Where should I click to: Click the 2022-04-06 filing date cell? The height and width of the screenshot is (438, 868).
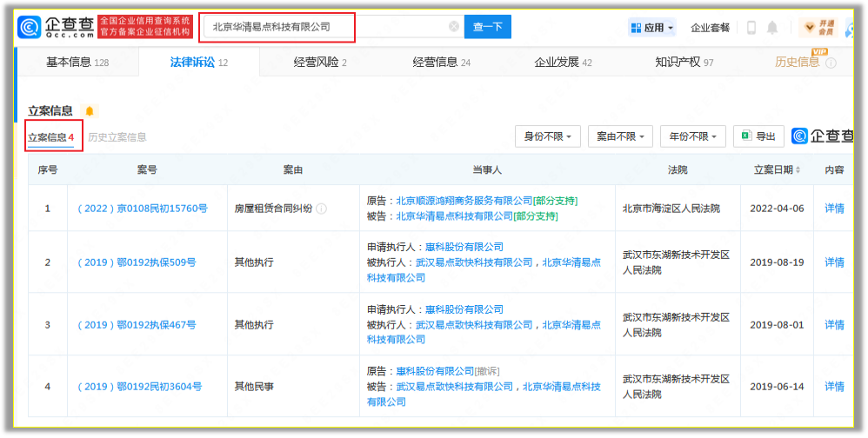(777, 209)
